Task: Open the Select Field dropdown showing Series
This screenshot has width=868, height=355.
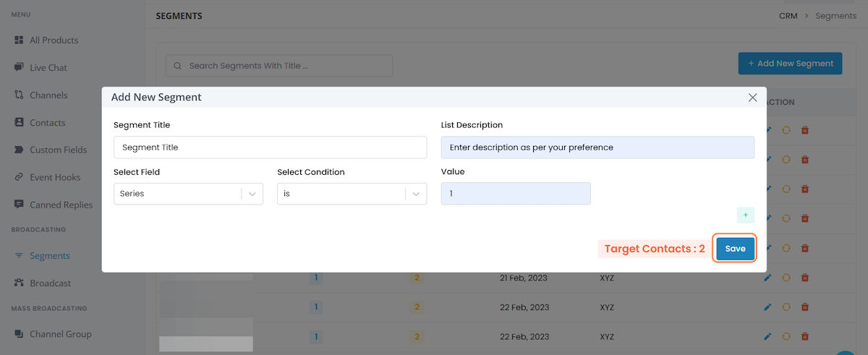Action: 189,194
